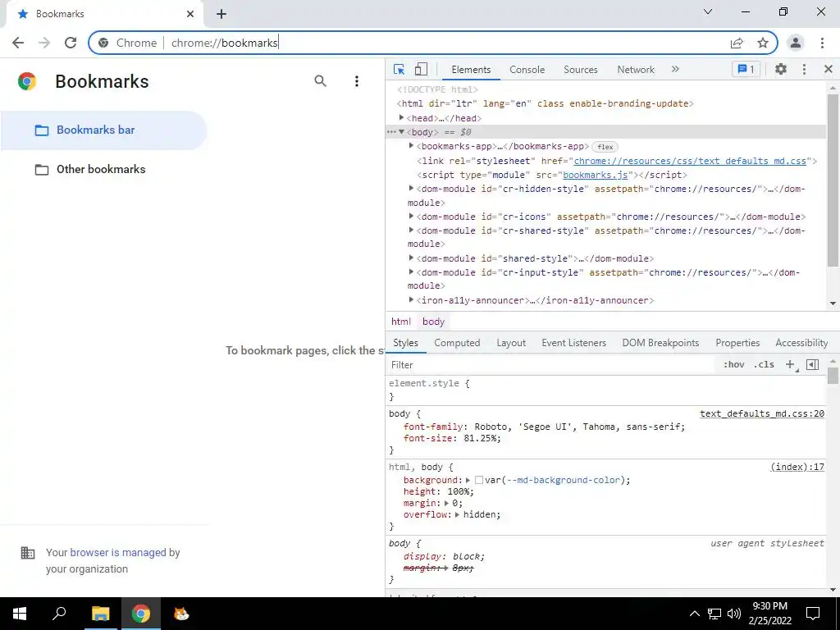Viewport: 840px width, 630px height.
Task: Activate the inspect element picker tool
Action: [x=399, y=69]
